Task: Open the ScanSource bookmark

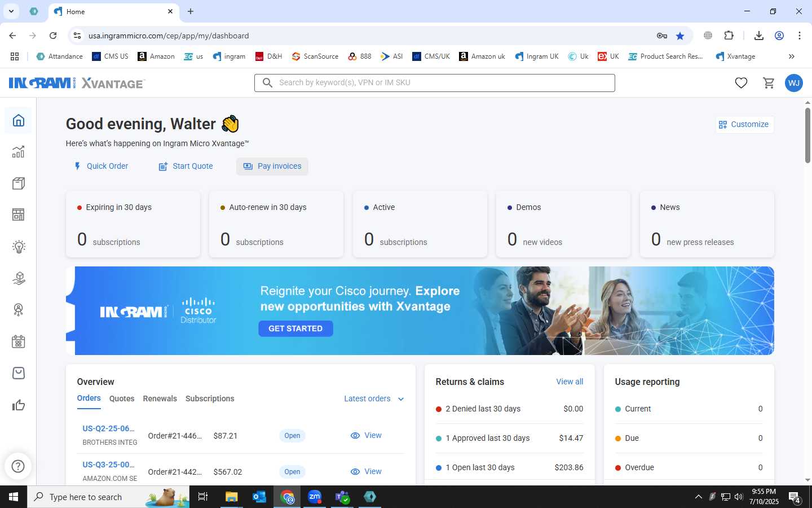Action: 315,56
